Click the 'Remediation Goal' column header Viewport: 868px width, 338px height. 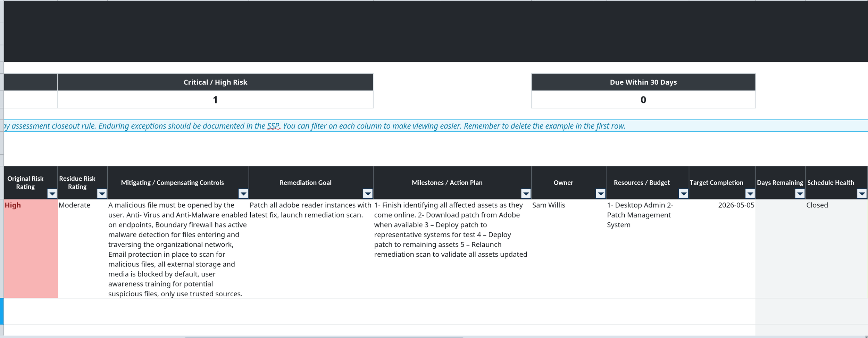click(x=311, y=183)
